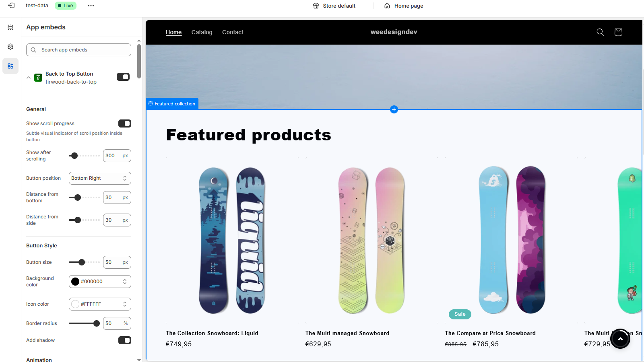Toggle Show scroll progress switch
Image resolution: width=644 pixels, height=362 pixels.
125,123
